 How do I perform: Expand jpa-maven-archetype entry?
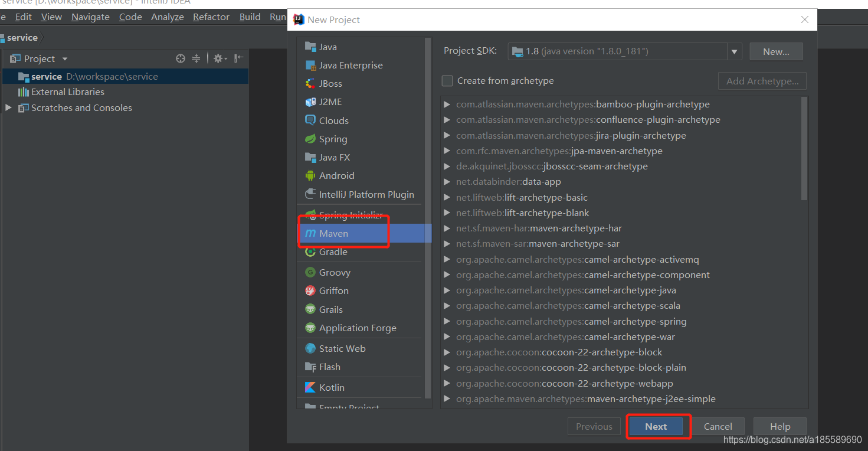coord(447,151)
